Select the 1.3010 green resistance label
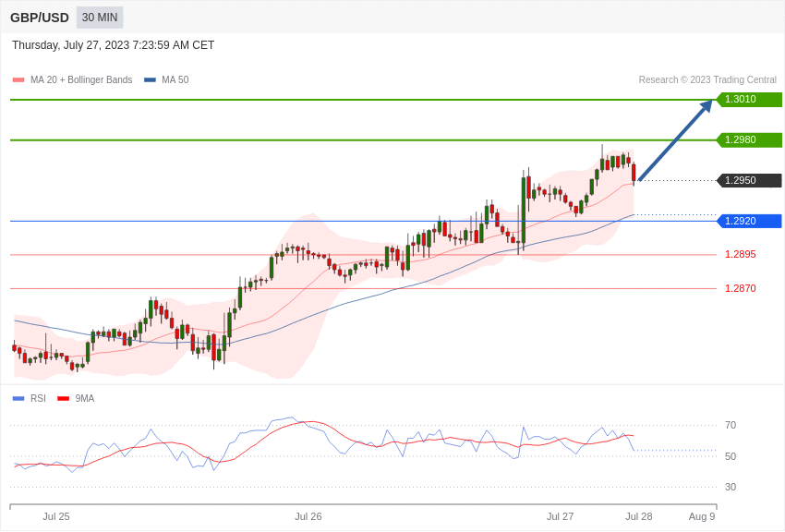Screen dimensions: 785x532 tap(750, 99)
